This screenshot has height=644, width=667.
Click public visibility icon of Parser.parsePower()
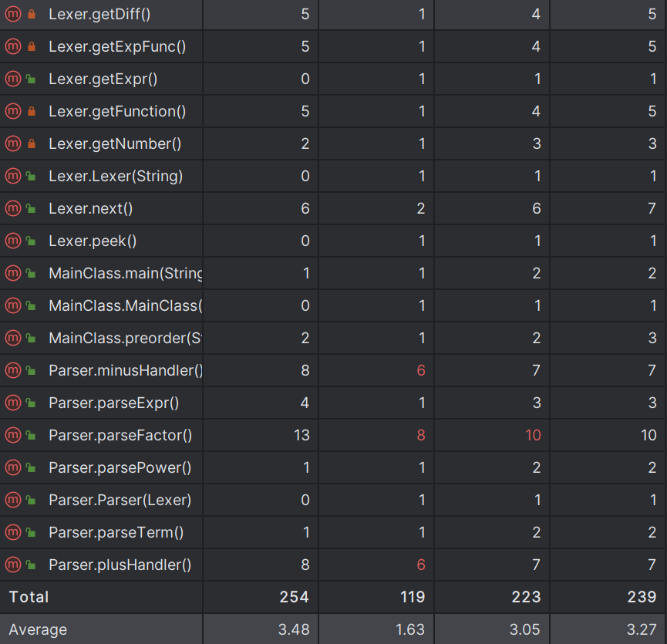31,467
